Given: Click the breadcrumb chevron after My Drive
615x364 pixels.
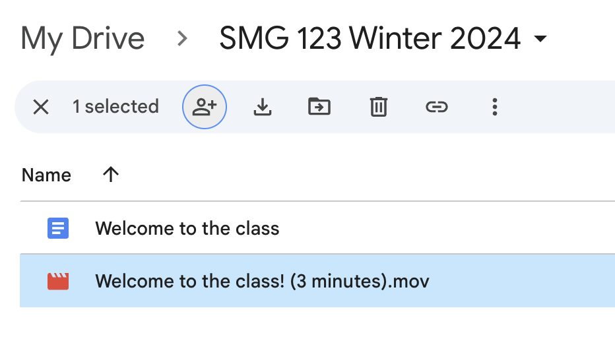Looking at the screenshot, I should tap(183, 39).
